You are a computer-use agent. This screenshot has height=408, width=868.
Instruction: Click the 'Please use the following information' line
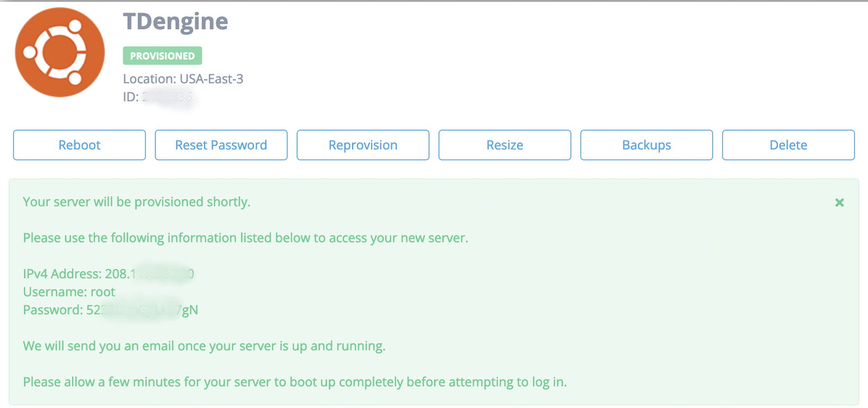tap(245, 238)
